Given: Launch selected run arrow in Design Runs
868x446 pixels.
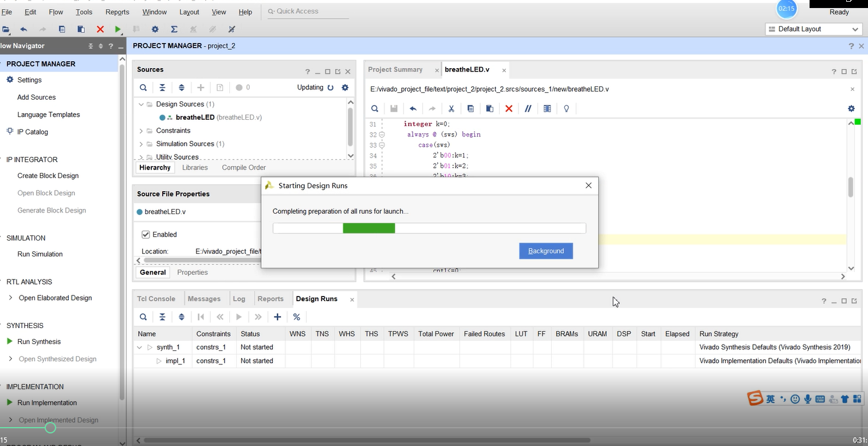Looking at the screenshot, I should coord(239,317).
